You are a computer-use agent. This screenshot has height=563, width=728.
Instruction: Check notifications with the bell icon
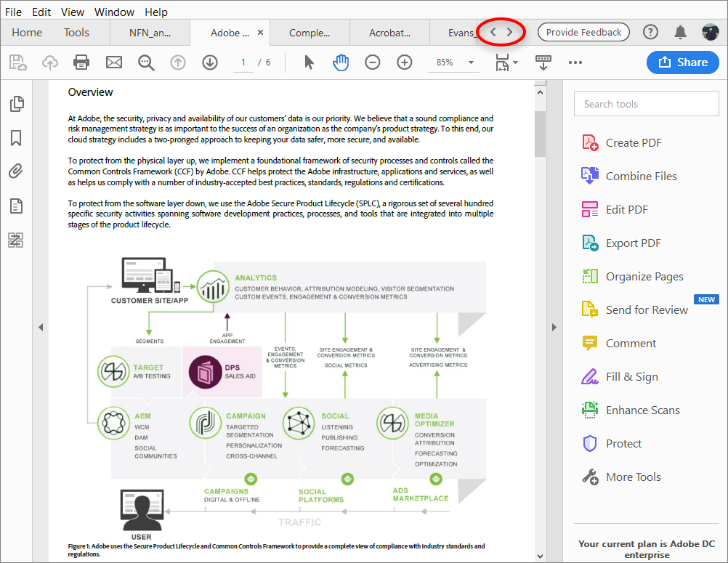(x=680, y=32)
